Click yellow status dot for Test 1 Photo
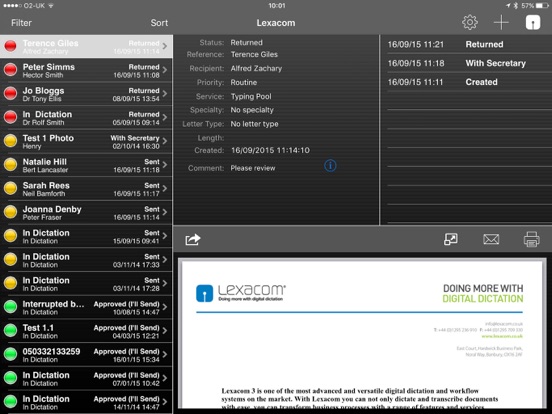552x414 pixels. [x=11, y=141]
